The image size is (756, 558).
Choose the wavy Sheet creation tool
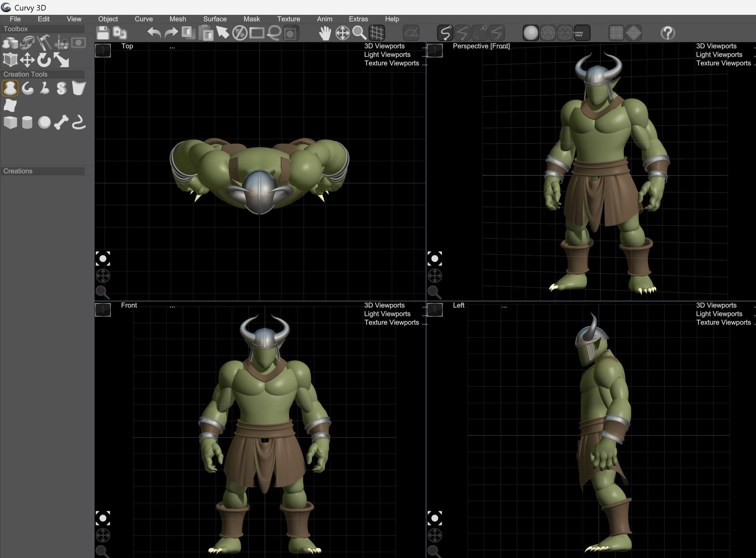click(10, 105)
